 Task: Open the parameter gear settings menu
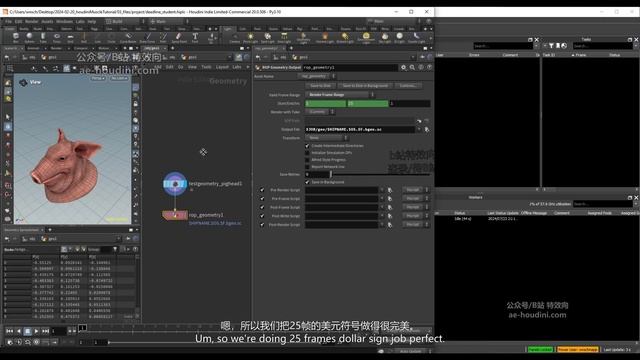(x=403, y=67)
